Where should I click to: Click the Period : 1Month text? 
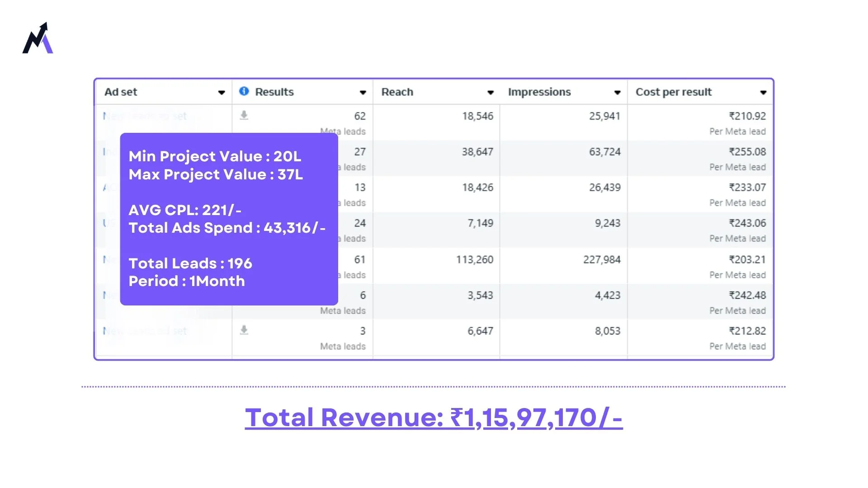[187, 281]
